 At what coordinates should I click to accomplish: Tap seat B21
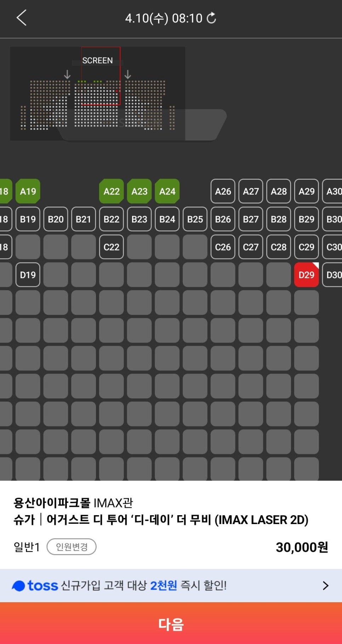[84, 219]
